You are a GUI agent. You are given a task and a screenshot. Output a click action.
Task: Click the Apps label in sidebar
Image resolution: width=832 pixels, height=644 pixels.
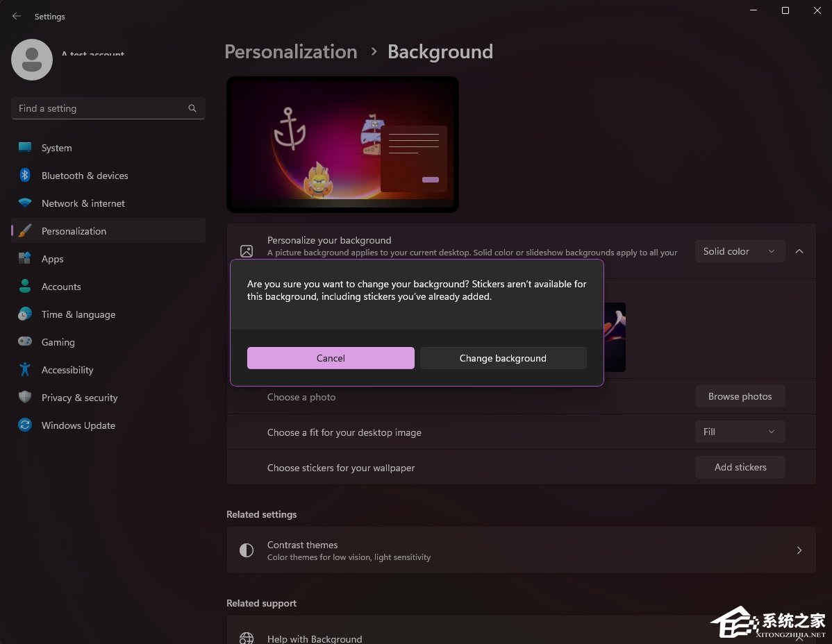click(x=53, y=259)
